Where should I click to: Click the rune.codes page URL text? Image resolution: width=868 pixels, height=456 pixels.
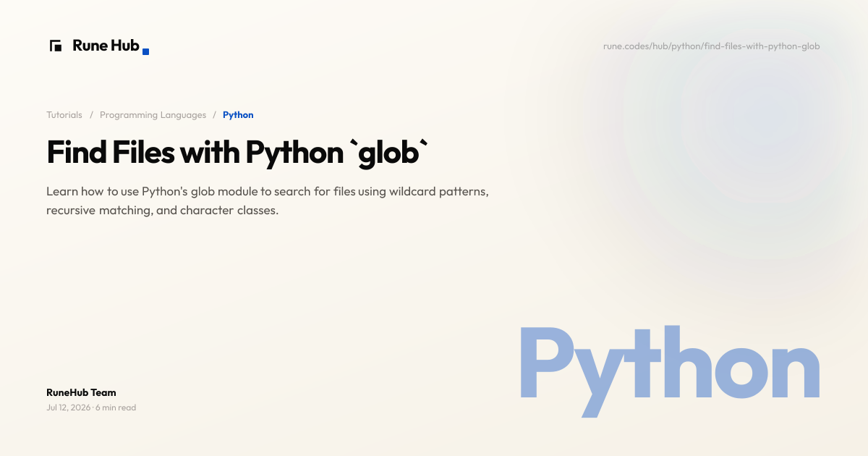pos(712,46)
